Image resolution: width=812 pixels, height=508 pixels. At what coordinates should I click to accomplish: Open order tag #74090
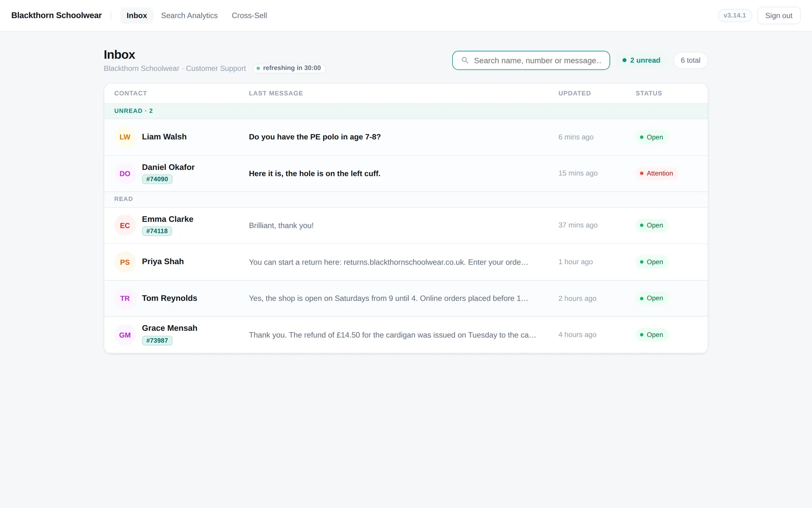pyautogui.click(x=157, y=179)
